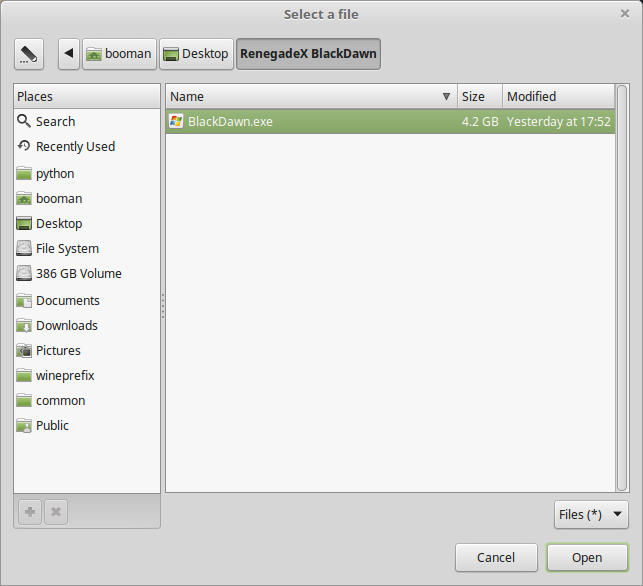This screenshot has width=643, height=586.
Task: Select the common bookmark folder
Action: (x=87, y=401)
